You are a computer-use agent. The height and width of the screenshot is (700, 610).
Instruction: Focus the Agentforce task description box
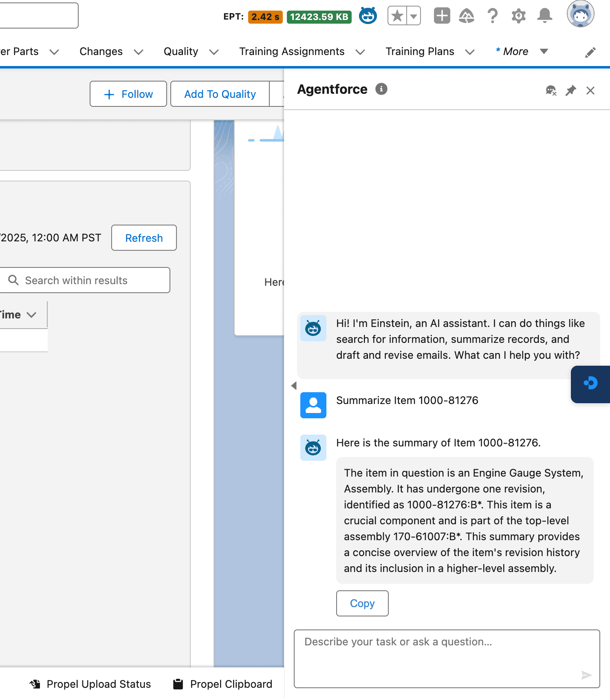tap(447, 659)
